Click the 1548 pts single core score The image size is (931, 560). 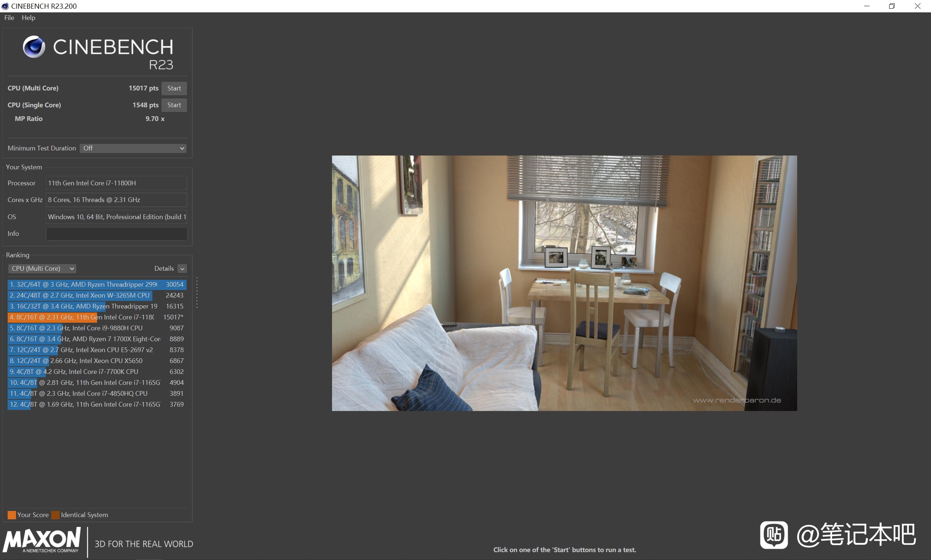[145, 105]
